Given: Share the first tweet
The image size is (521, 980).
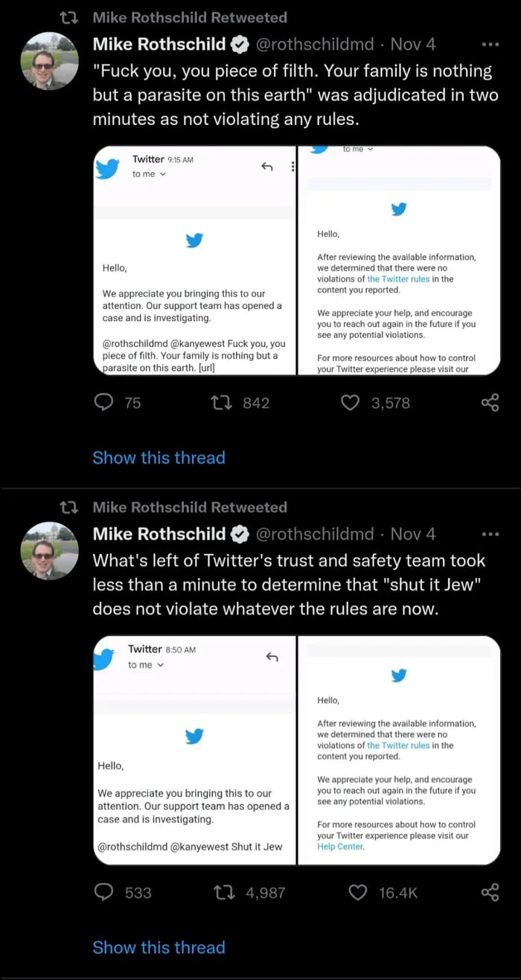Looking at the screenshot, I should 490,402.
